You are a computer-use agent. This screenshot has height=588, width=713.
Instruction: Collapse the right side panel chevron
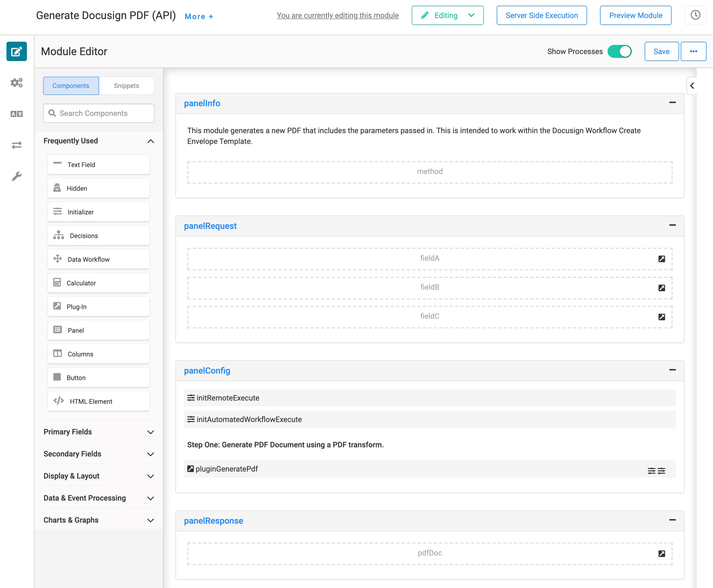point(692,86)
